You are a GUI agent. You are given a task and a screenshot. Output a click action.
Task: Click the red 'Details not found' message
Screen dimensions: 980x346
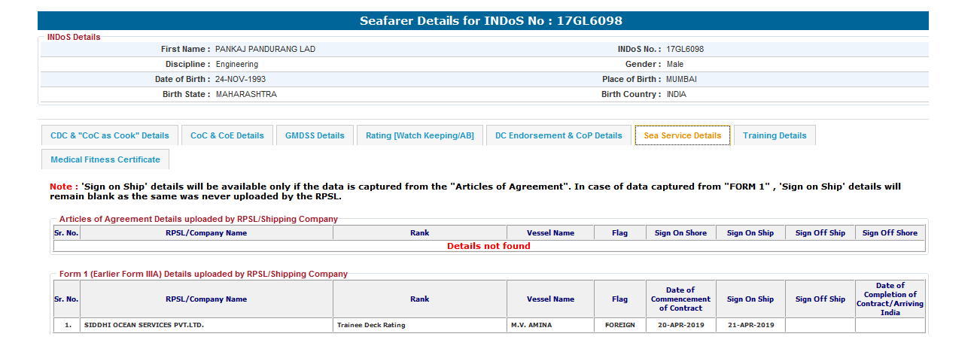[488, 246]
